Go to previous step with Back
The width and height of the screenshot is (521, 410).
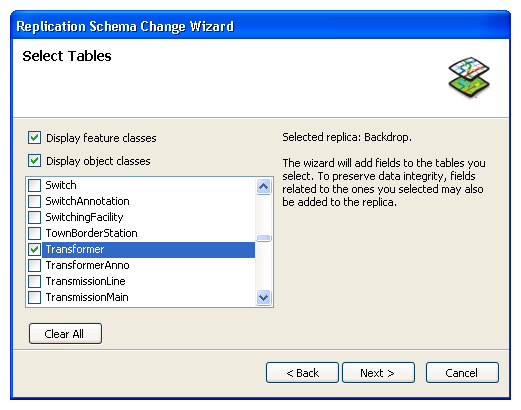[302, 373]
